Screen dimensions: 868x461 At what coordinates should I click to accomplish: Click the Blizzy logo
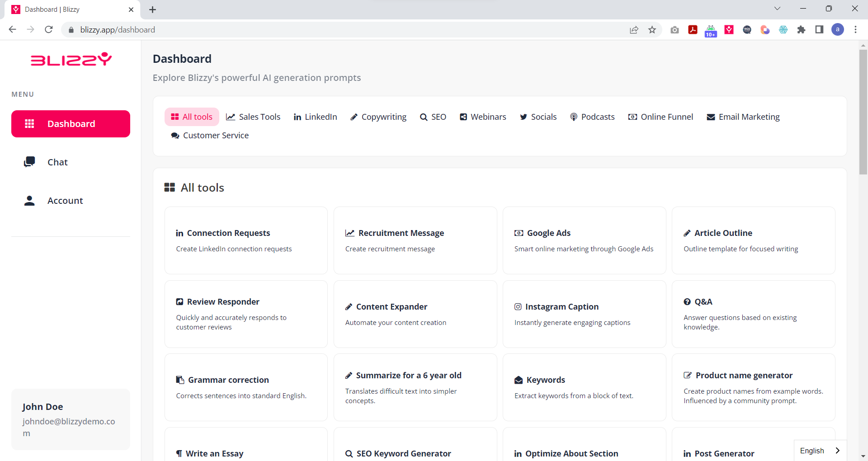71,59
